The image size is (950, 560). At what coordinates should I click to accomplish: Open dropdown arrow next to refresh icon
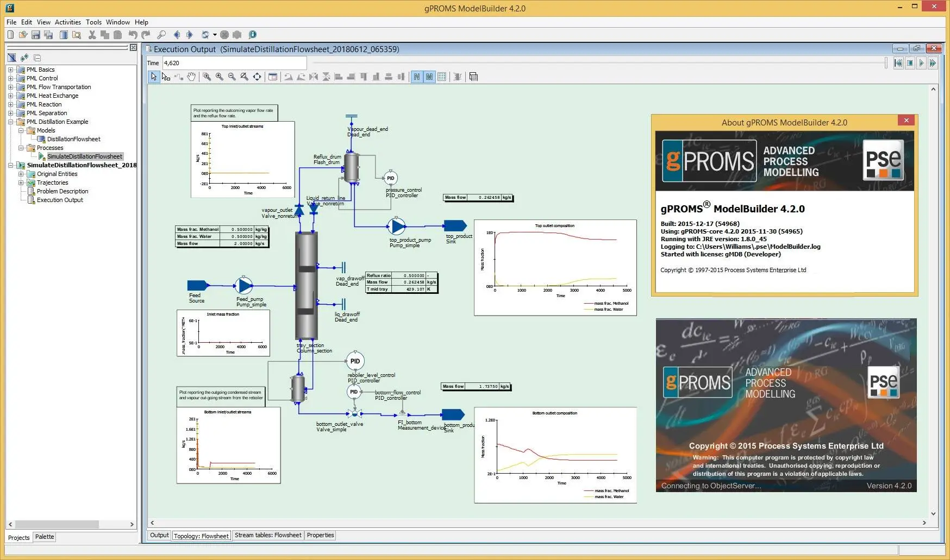tap(215, 35)
